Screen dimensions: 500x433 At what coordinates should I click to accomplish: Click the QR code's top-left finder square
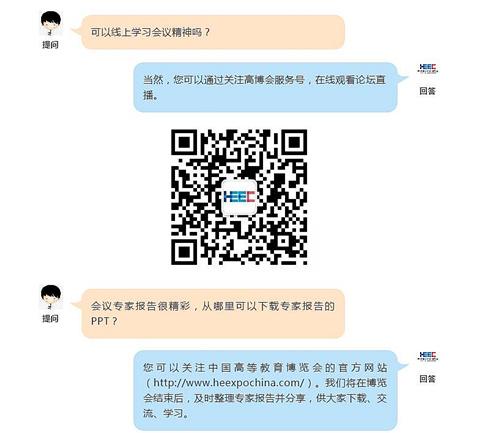click(184, 143)
